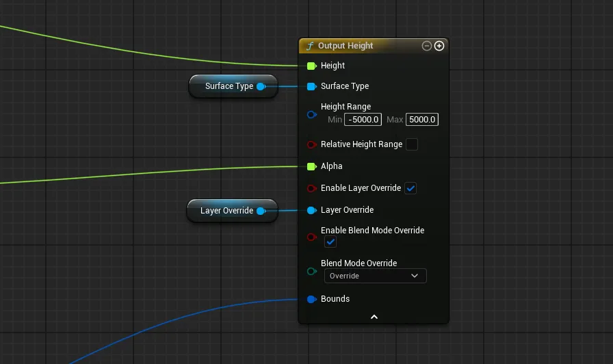This screenshot has height=364, width=613.
Task: Select the Output Height node title
Action: tap(345, 46)
